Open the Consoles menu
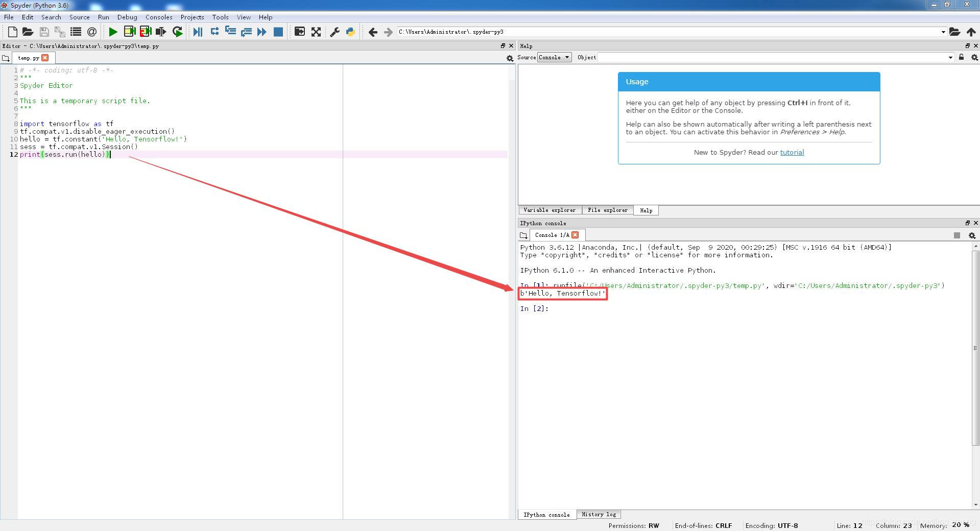This screenshot has width=980, height=531. 159,17
